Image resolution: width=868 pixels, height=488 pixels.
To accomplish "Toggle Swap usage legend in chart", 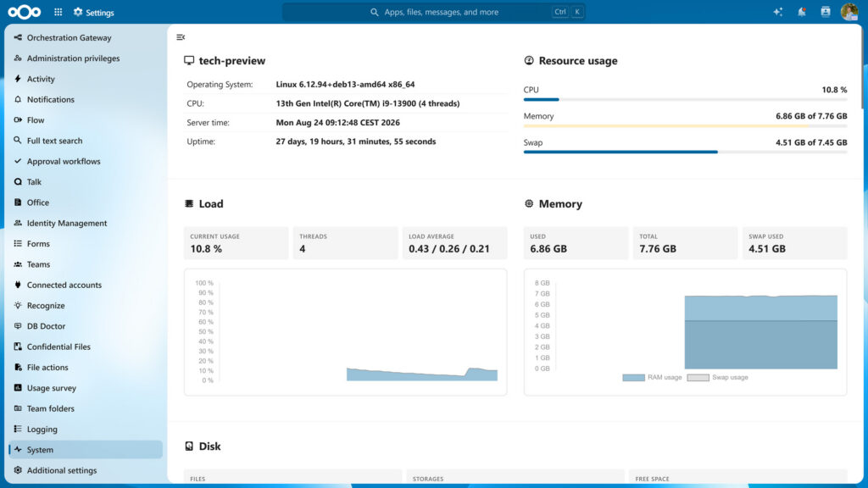I will pyautogui.click(x=717, y=377).
